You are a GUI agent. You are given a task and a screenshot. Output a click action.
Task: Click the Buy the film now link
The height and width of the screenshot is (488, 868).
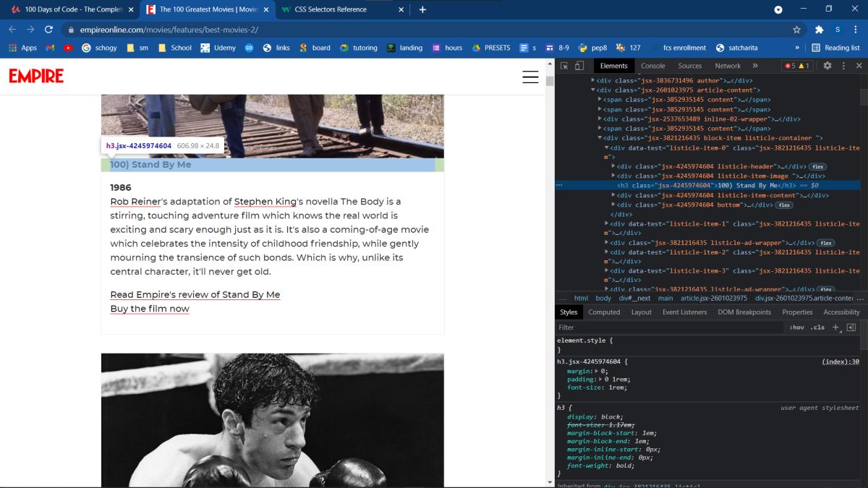point(150,309)
